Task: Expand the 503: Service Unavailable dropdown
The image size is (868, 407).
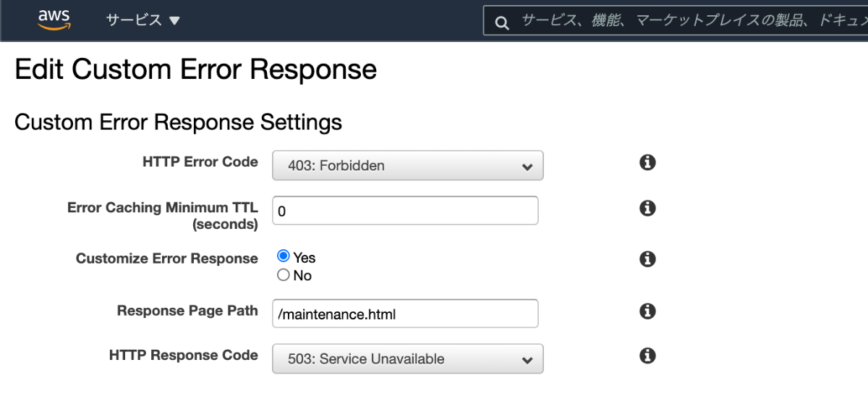Action: coord(408,358)
